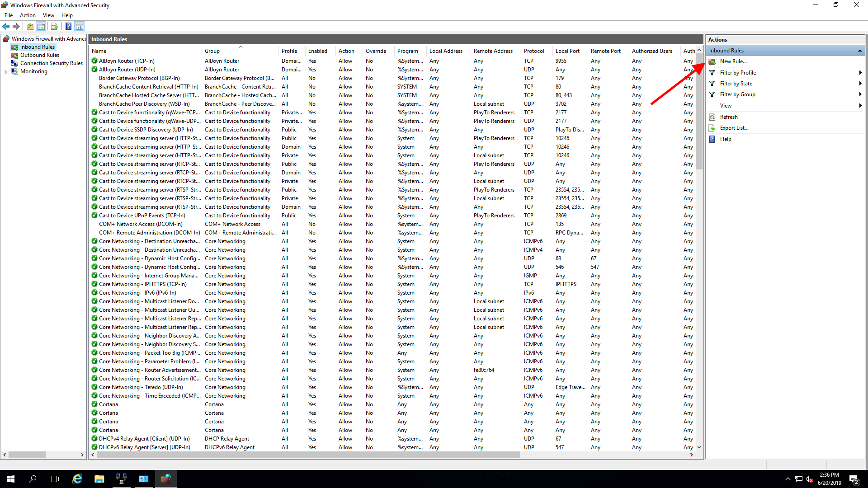This screenshot has height=488, width=868.
Task: Click the rules list vertical scrollbar thumb
Action: coord(699,112)
